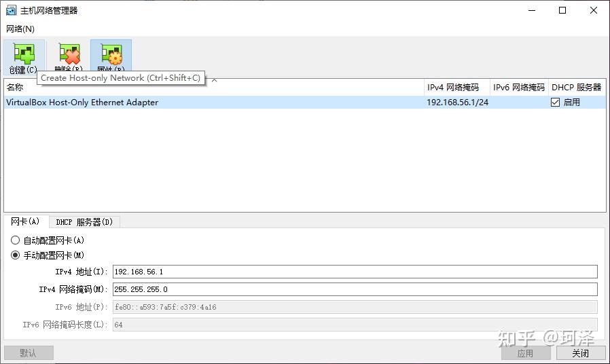The width and height of the screenshot is (610, 364).
Task: Click the IPv4 地址 input field
Action: click(x=355, y=272)
